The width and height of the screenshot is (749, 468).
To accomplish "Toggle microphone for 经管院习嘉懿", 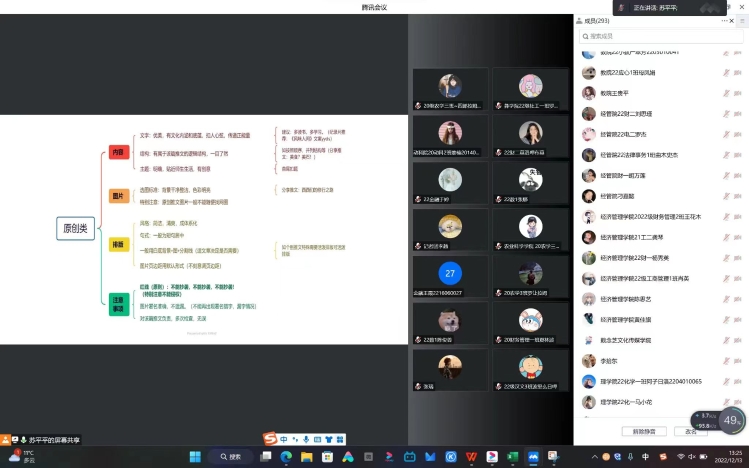I will [x=726, y=196].
